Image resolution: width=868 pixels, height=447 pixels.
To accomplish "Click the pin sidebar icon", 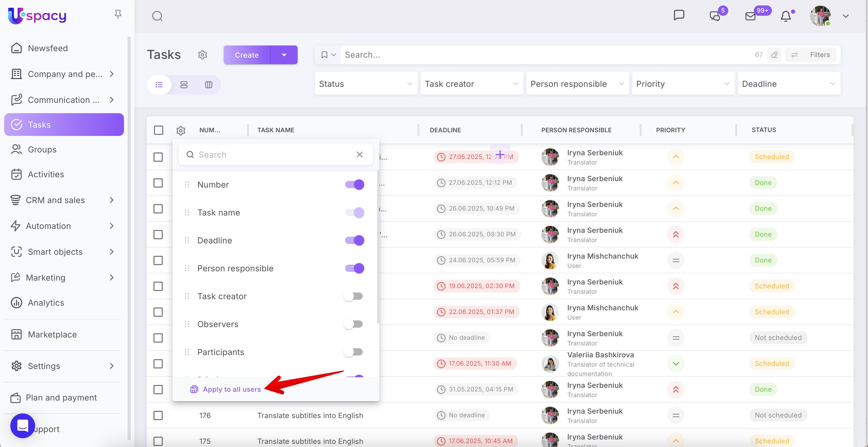I will [x=118, y=14].
